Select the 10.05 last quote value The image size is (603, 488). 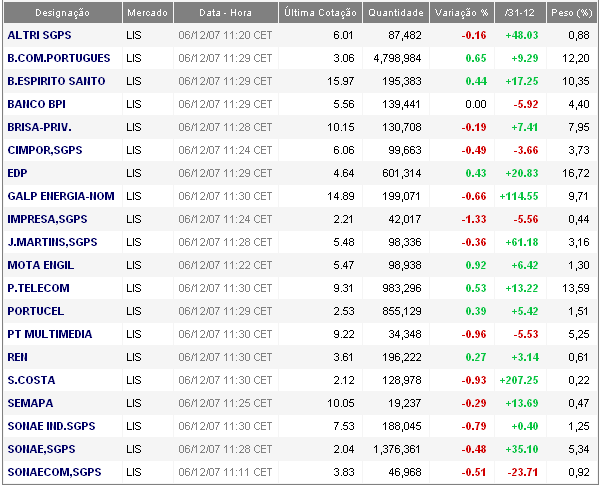coord(341,403)
